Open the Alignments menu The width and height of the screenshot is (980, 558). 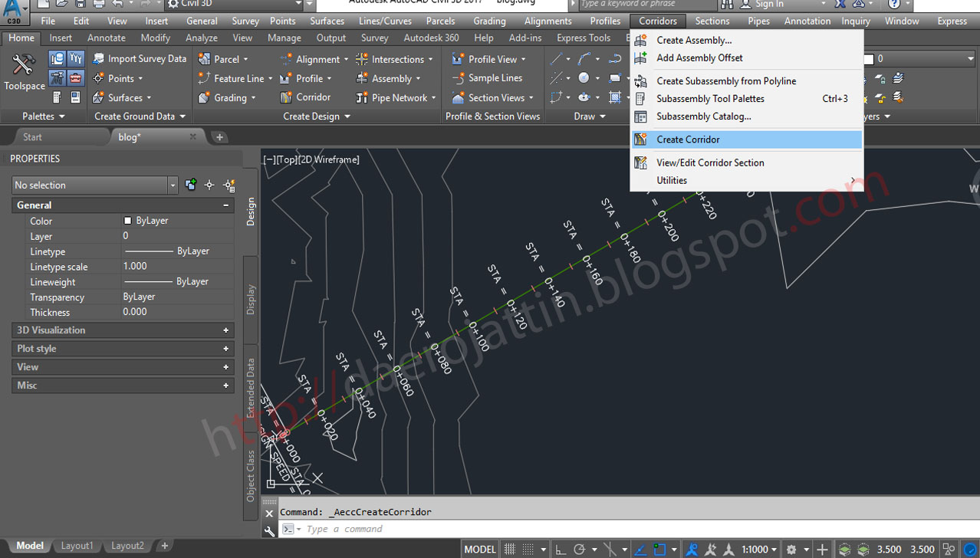coord(548,21)
